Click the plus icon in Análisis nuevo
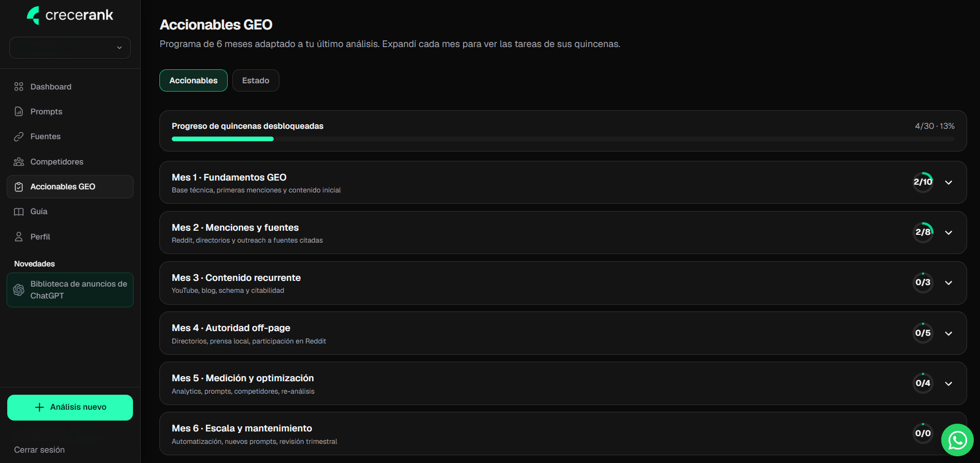980x463 pixels. pos(39,407)
